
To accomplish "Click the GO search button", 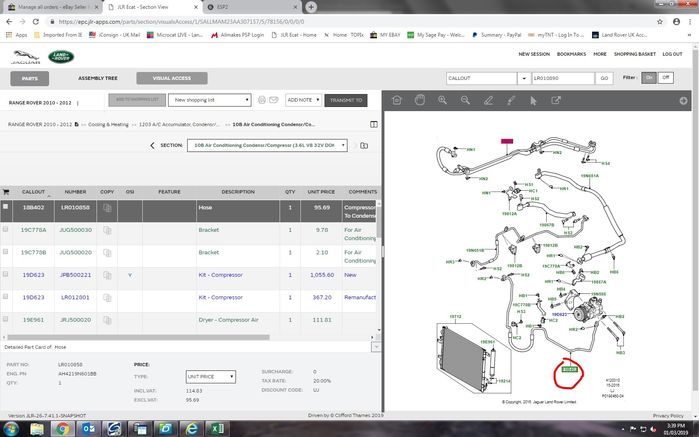I will click(x=604, y=78).
